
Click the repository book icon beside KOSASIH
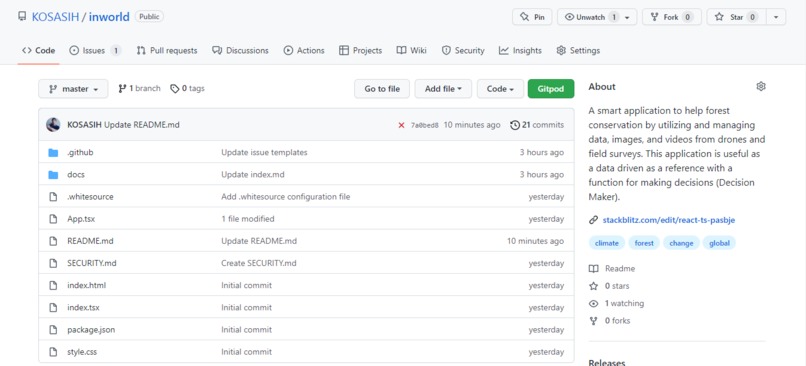pos(22,16)
